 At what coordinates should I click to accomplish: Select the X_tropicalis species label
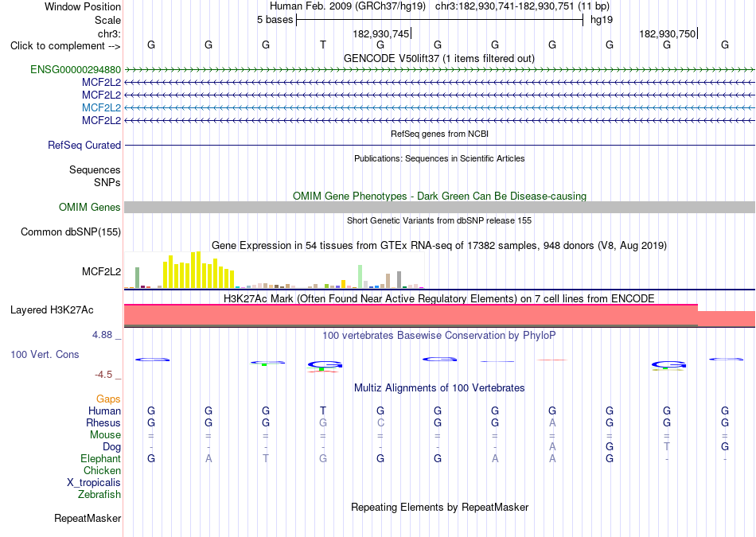(x=94, y=483)
